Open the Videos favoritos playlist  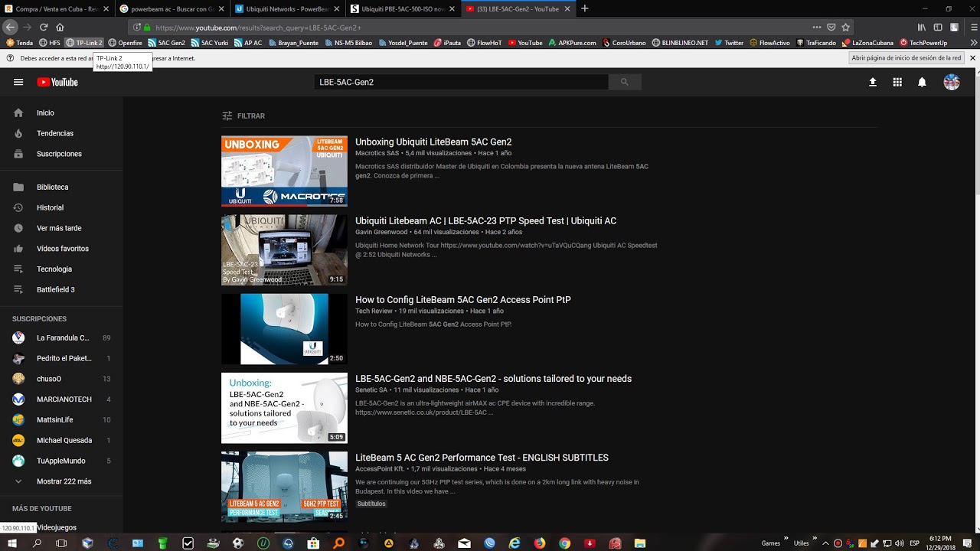(x=61, y=249)
